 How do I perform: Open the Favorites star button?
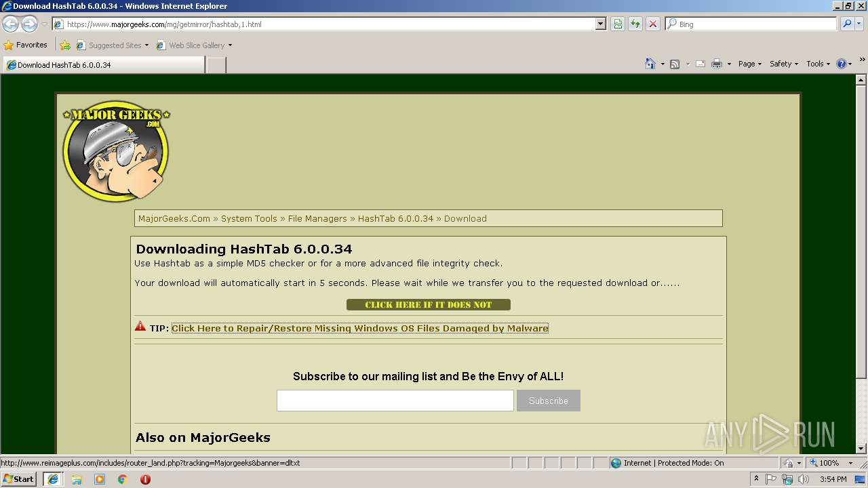26,45
